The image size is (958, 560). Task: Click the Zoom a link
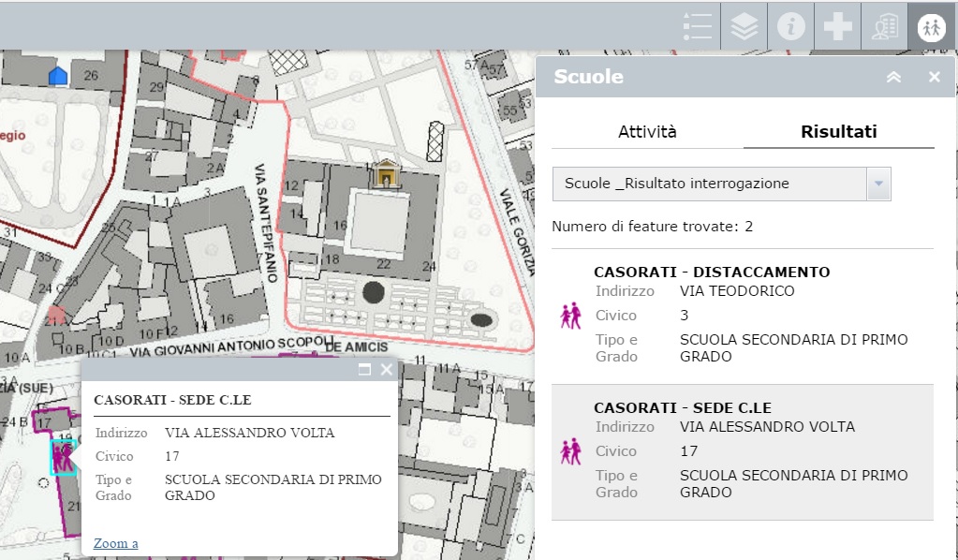116,543
